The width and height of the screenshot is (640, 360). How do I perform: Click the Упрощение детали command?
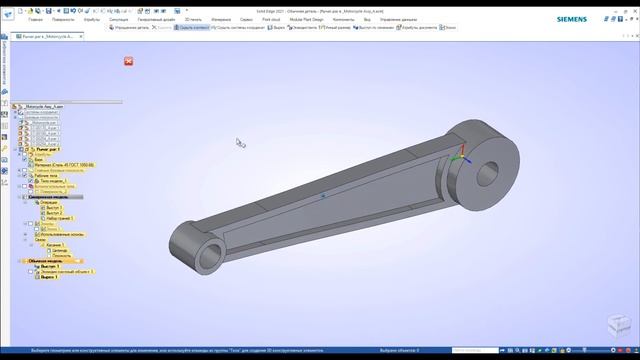pyautogui.click(x=129, y=27)
